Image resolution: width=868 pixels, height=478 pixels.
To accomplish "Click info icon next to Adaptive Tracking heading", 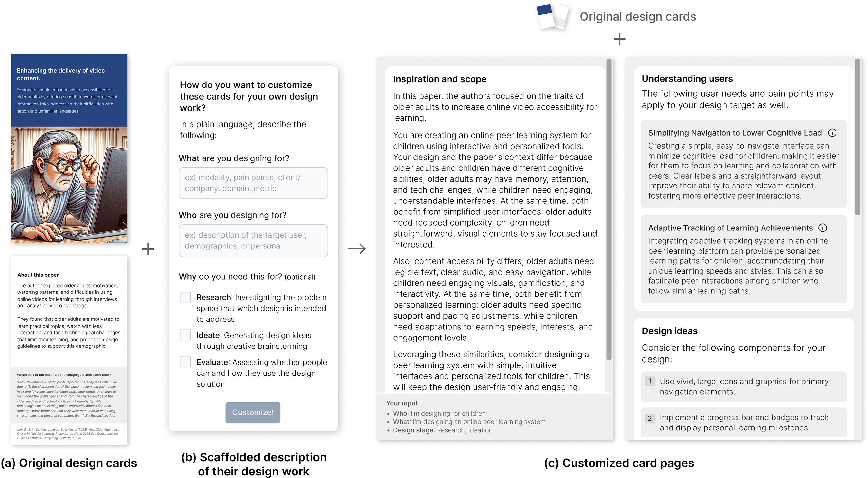I will pos(823,228).
